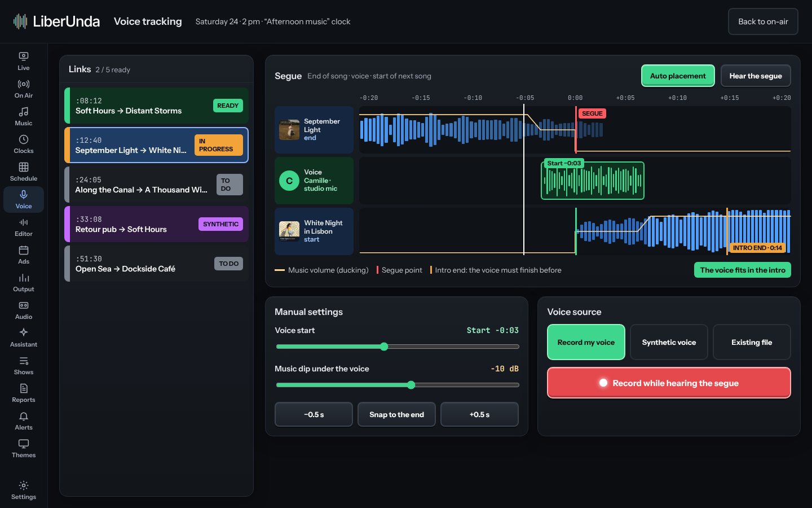Click Hear the segue button
This screenshot has height=508, width=812.
pos(756,76)
